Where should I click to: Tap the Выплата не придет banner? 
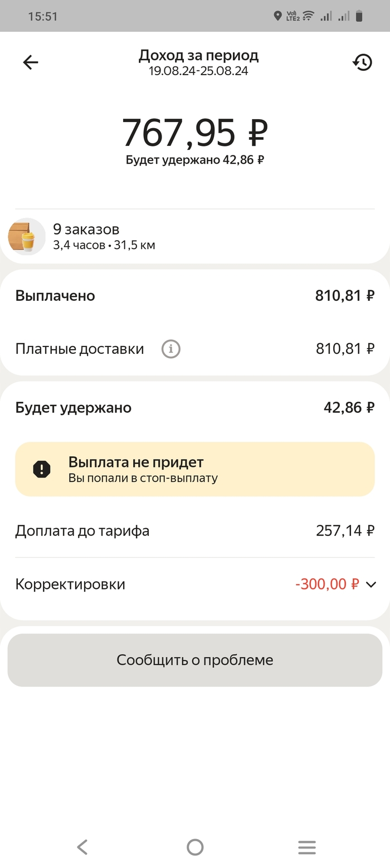point(195,469)
